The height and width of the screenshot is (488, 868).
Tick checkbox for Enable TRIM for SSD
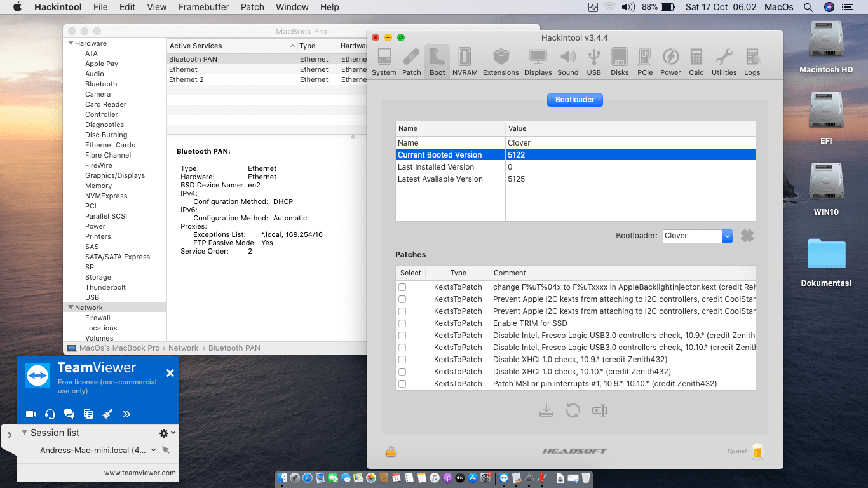(x=402, y=323)
